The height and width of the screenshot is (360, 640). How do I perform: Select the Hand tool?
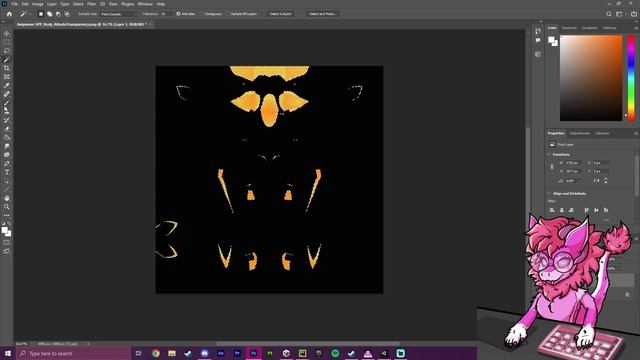pyautogui.click(x=7, y=198)
